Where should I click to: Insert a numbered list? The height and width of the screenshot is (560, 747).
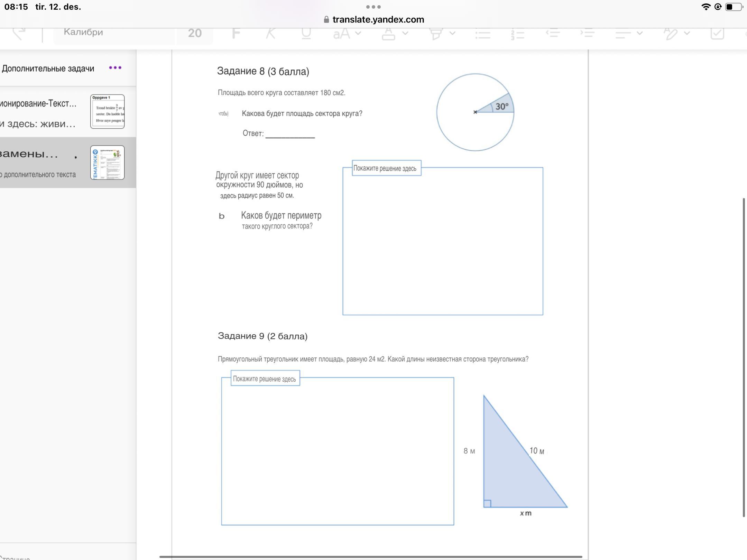pos(518,34)
